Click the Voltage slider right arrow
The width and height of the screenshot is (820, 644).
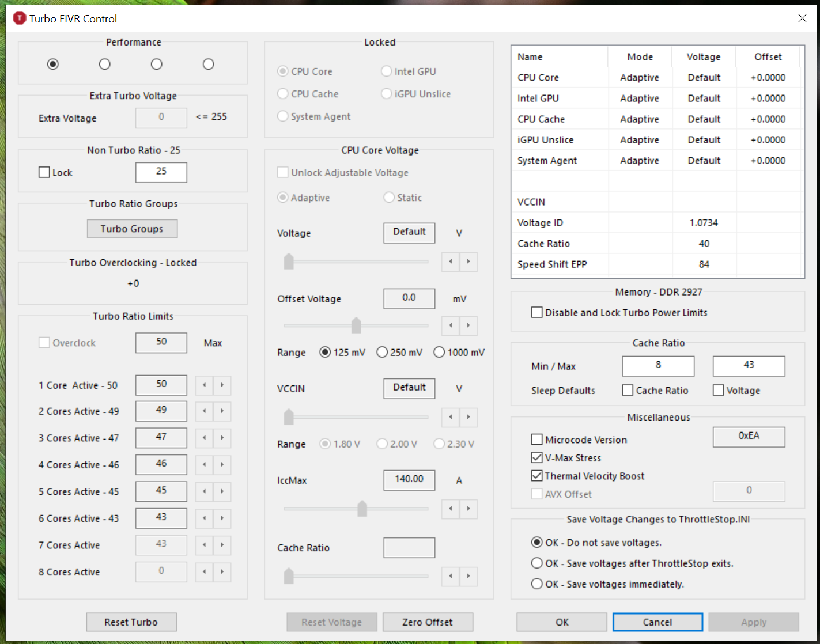pyautogui.click(x=468, y=262)
